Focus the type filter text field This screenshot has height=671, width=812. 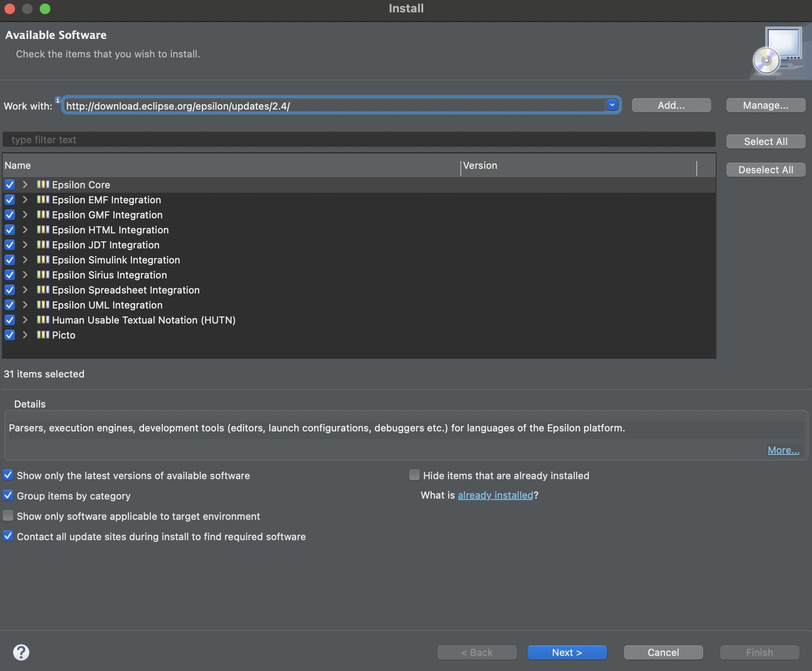click(359, 140)
